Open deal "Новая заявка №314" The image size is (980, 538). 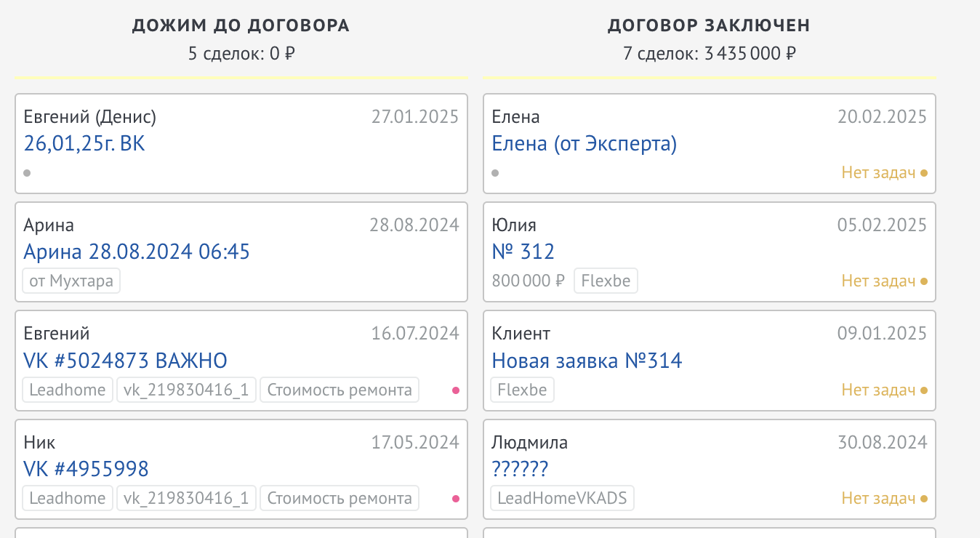click(587, 361)
